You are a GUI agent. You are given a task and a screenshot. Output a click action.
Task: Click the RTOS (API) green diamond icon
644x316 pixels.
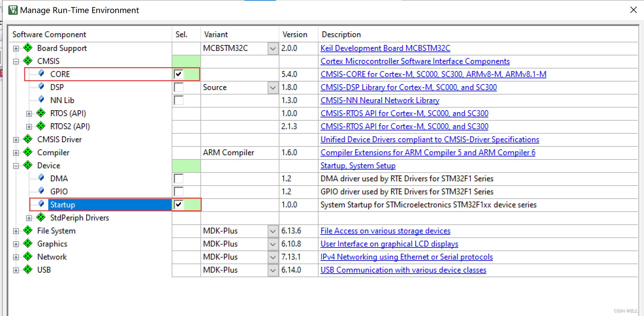pyautogui.click(x=41, y=113)
